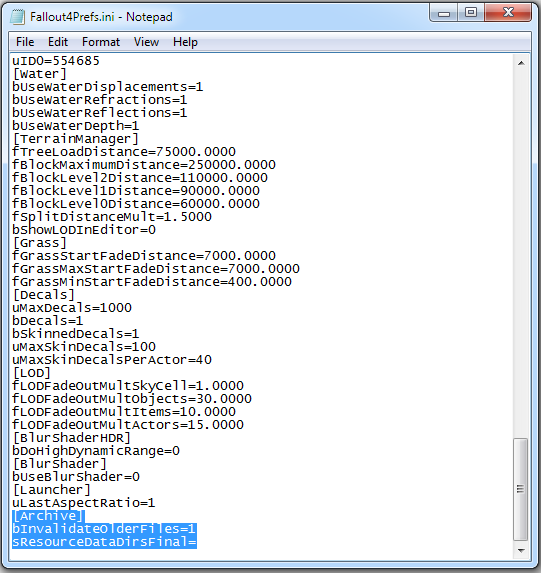Click the [Launcher] section header

pyautogui.click(x=52, y=490)
